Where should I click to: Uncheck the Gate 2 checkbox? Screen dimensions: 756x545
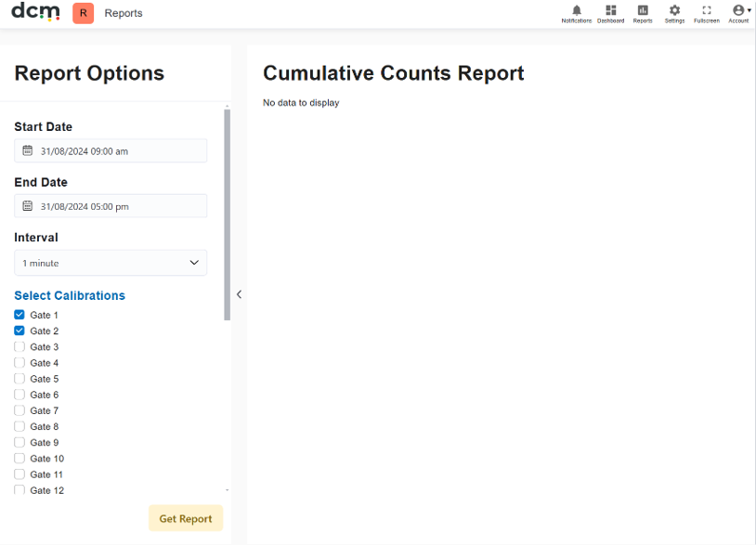[20, 331]
